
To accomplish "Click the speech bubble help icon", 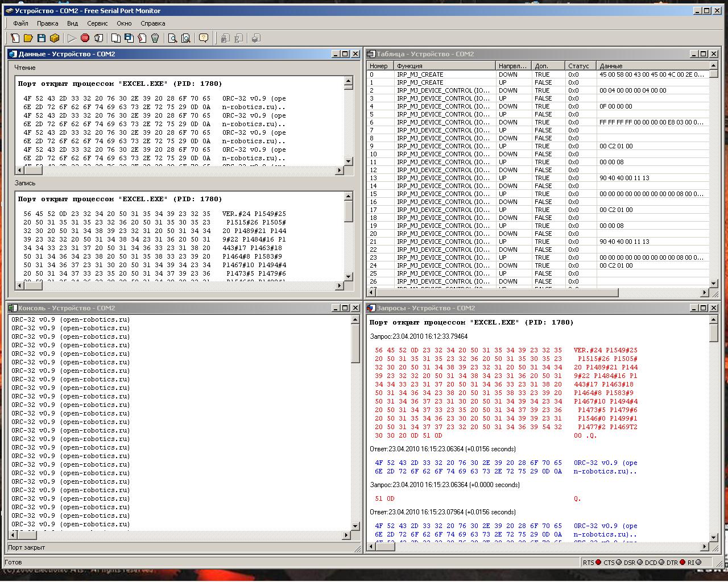I will [204, 38].
